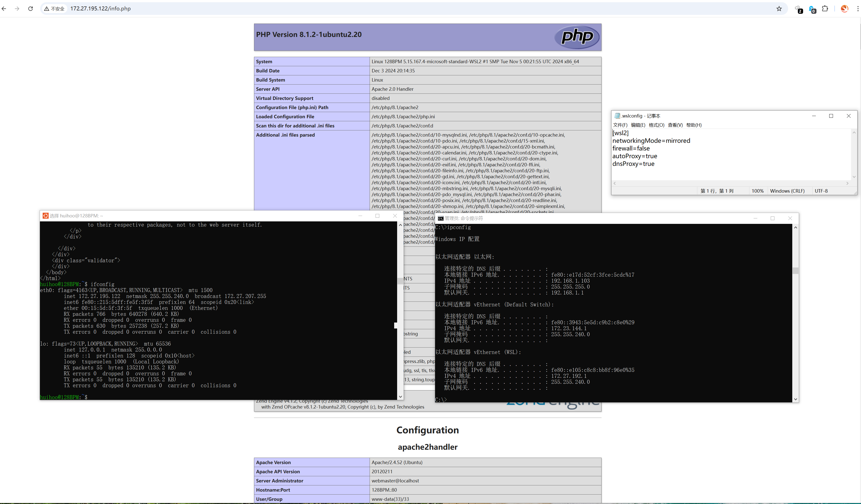
Task: Click the Ubuntu icon in the terminal title bar
Action: [x=45, y=216]
